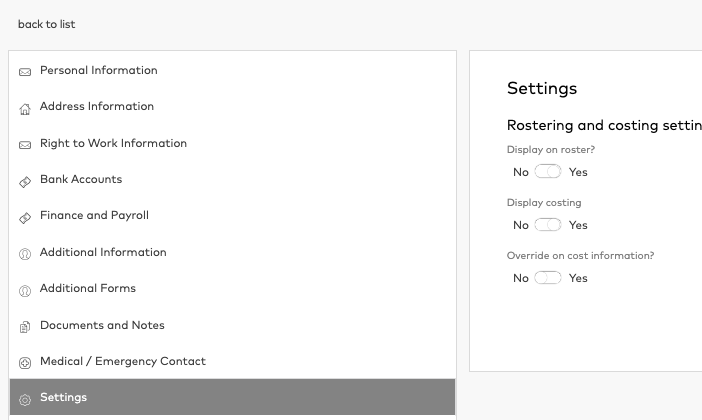Screen dimensions: 702x420
Task: Click the person icon beside Additional Information
Action: [25, 254]
